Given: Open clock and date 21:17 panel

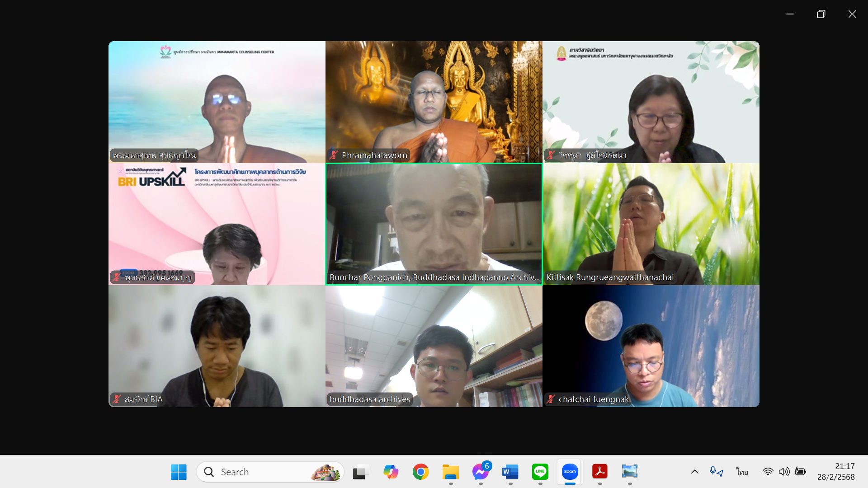Looking at the screenshot, I should click(835, 472).
